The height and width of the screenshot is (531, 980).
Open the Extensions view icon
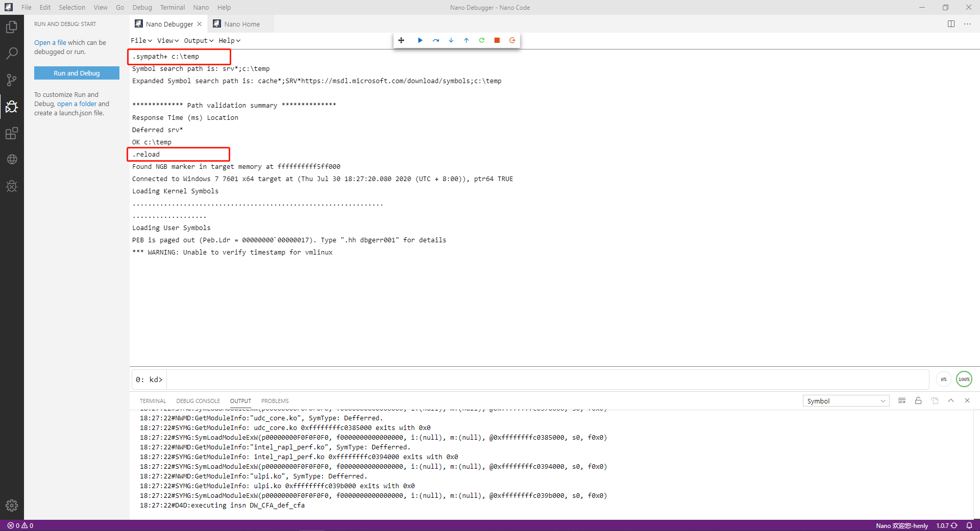pyautogui.click(x=12, y=133)
